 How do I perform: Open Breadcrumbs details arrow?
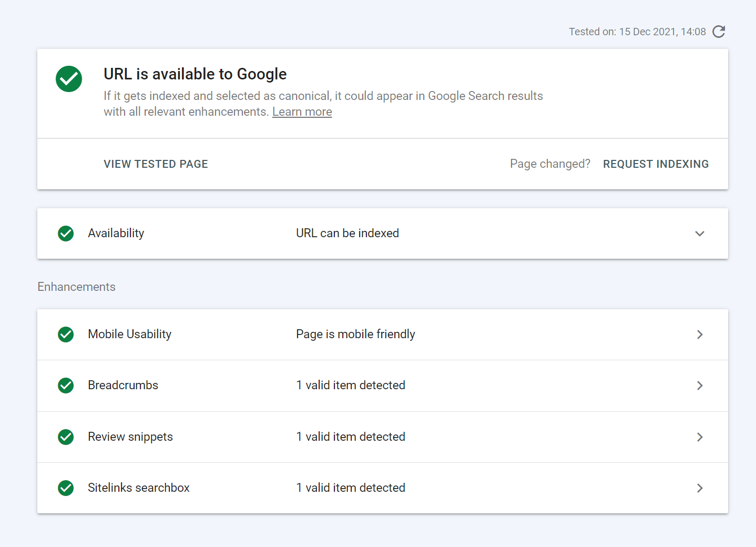699,386
